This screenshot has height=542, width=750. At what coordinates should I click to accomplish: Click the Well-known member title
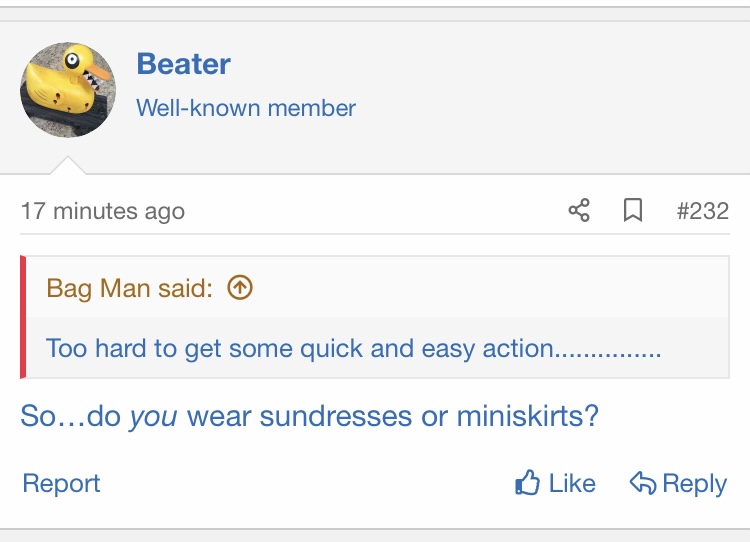[246, 108]
